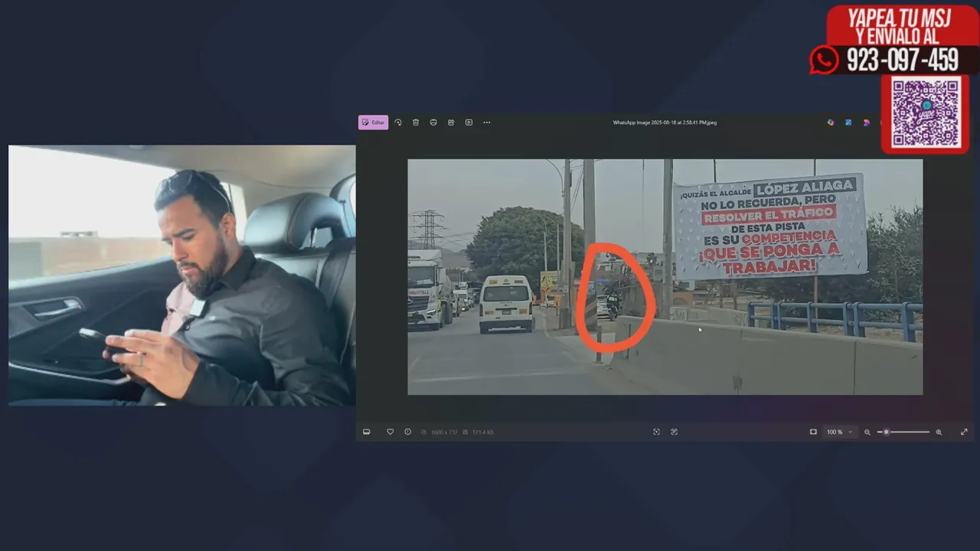Viewport: 980px width, 551px height.
Task: Click the Editar button in Photos
Action: tap(373, 122)
